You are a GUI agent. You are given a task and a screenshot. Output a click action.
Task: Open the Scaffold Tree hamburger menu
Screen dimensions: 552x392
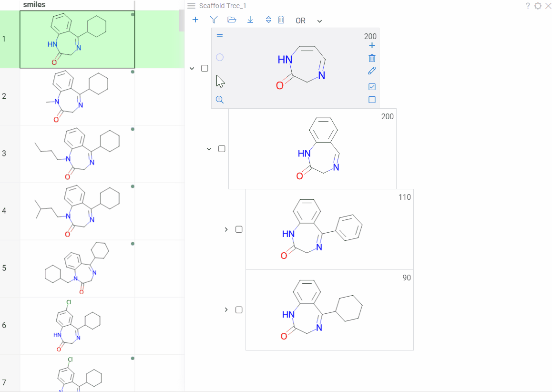coord(191,6)
